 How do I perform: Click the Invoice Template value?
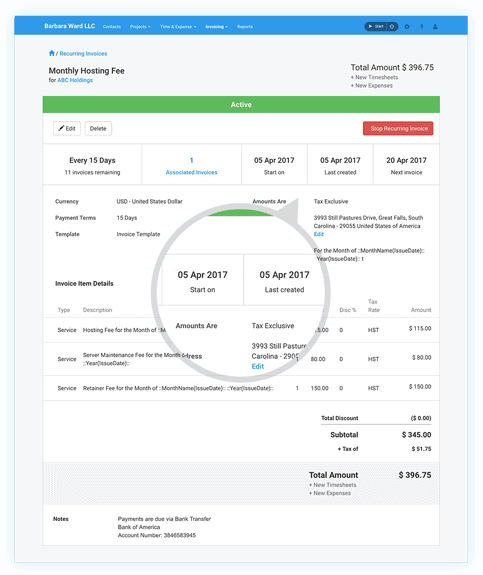pyautogui.click(x=138, y=234)
